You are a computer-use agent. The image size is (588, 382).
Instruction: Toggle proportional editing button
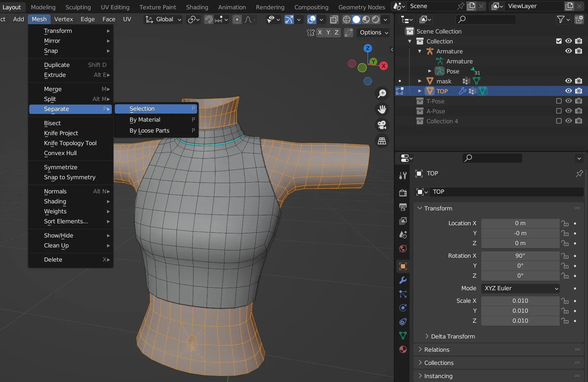[x=237, y=20]
